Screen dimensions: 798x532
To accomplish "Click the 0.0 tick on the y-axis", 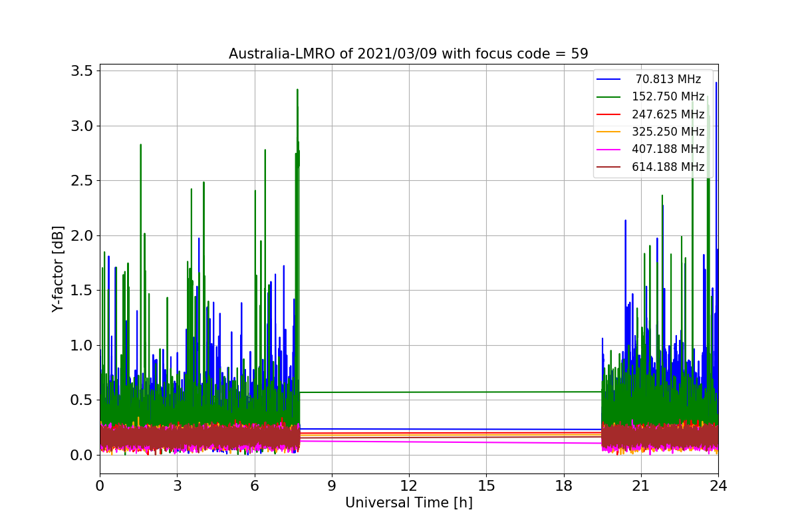I will (81, 455).
